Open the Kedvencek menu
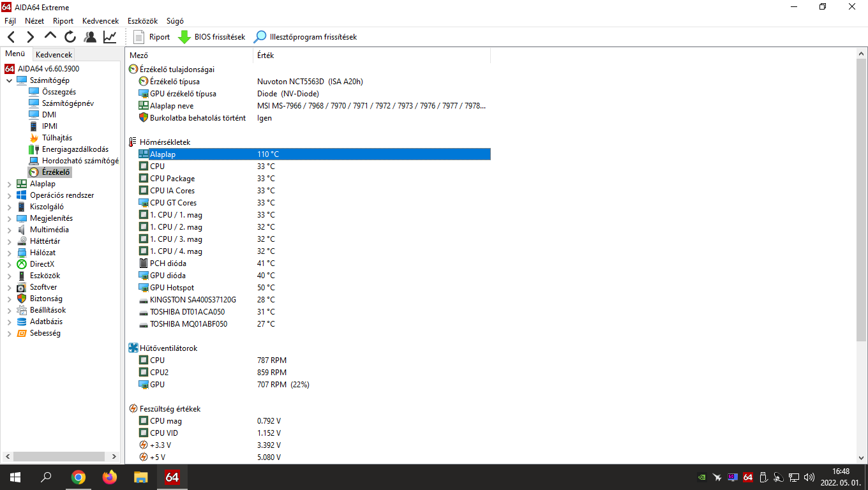Viewport: 868px width, 490px height. click(x=100, y=21)
